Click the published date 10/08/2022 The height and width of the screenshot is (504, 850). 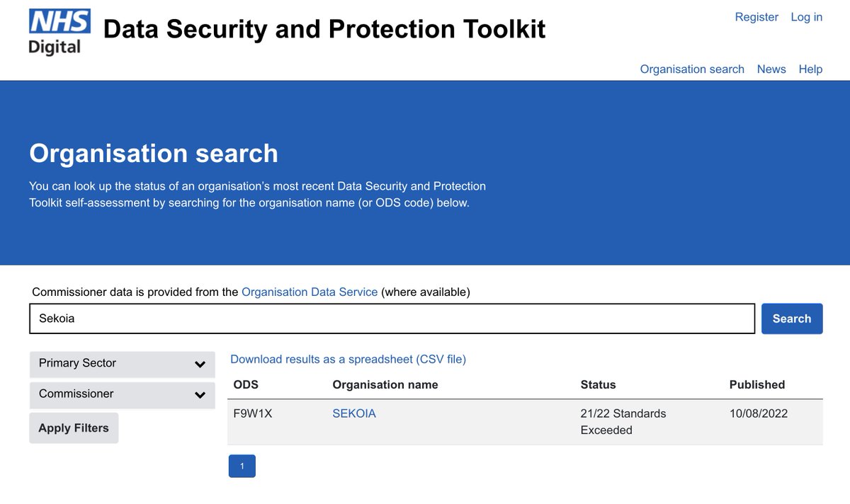pyautogui.click(x=759, y=413)
